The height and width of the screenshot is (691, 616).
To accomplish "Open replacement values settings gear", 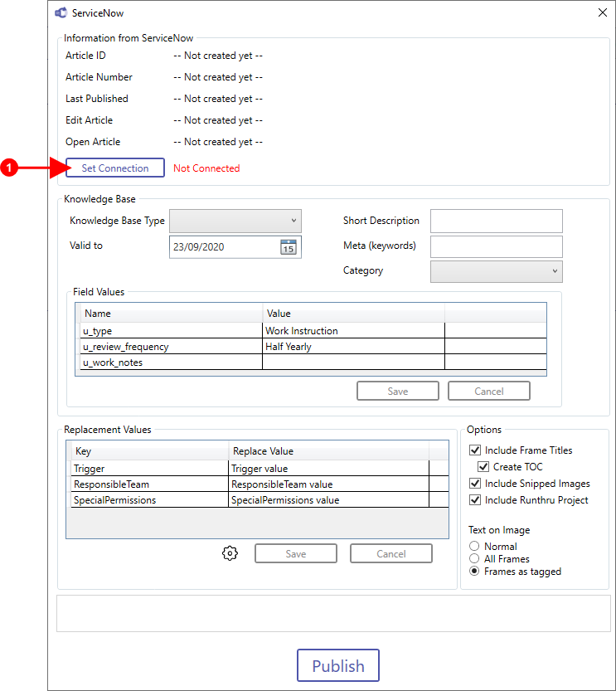I will (230, 553).
